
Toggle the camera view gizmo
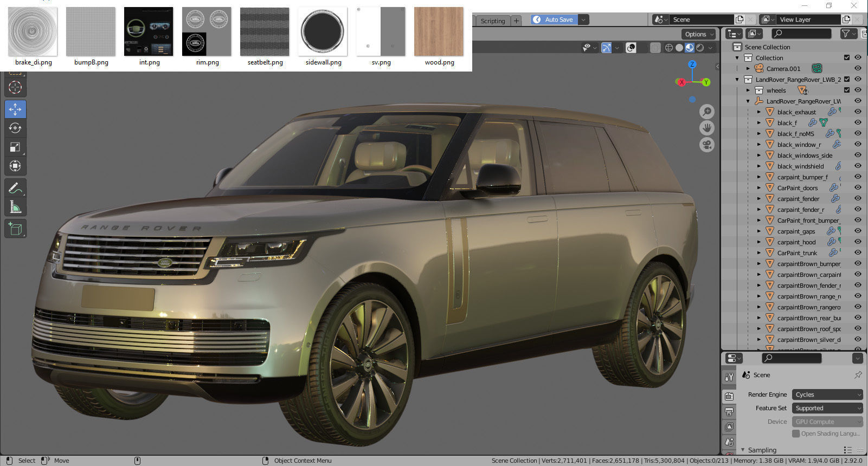coord(707,145)
